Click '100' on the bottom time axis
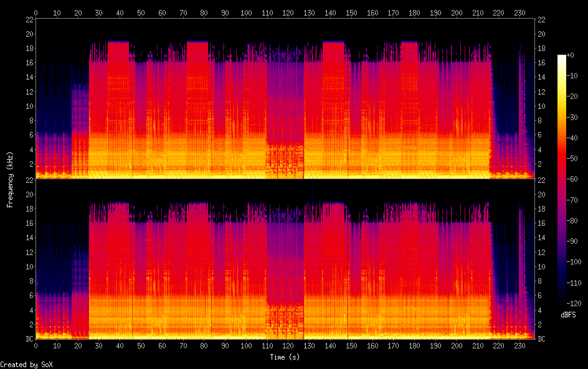The image size is (588, 369). pos(246,346)
